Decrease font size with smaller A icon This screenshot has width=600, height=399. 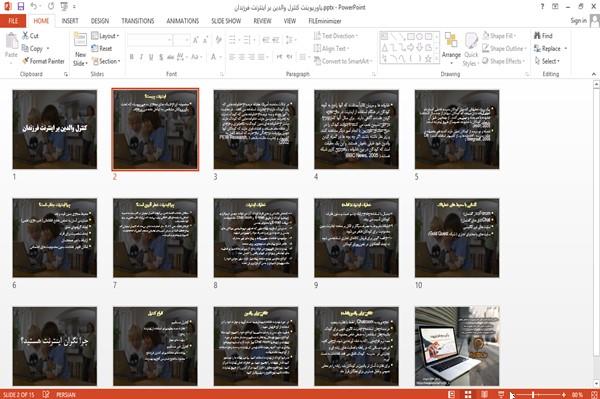[205, 40]
